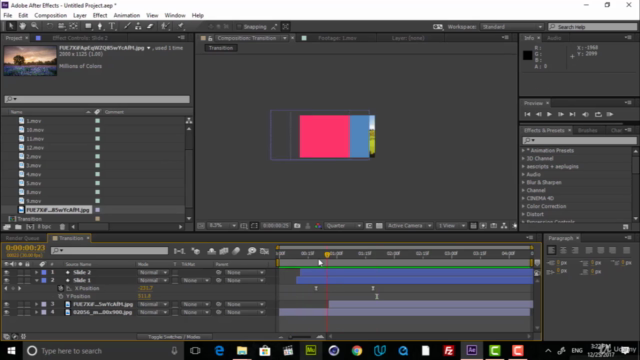Screen dimensions: 640x360
Task: Open Graph Editor in timeline
Action: (x=264, y=251)
